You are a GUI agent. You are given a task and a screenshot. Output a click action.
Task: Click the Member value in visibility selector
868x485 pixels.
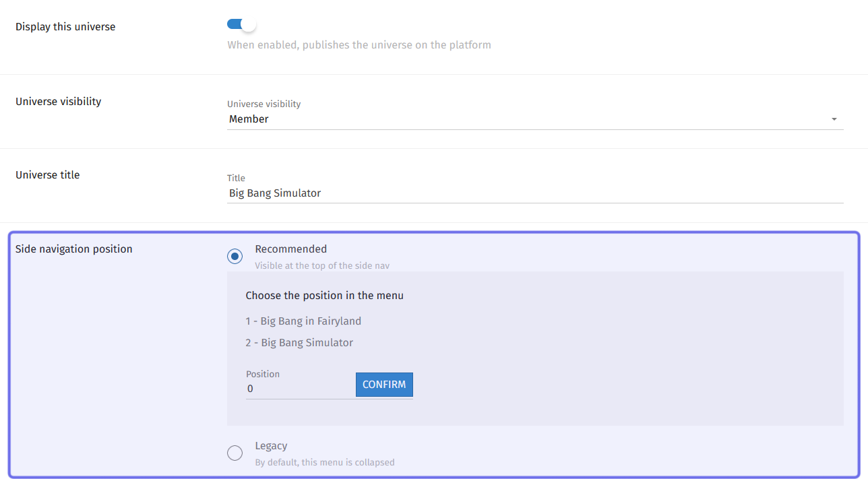(249, 119)
